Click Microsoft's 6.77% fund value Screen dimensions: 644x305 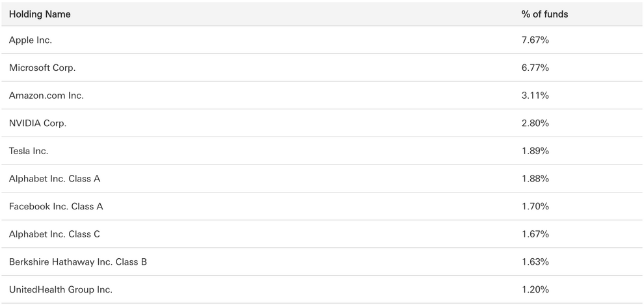point(535,68)
